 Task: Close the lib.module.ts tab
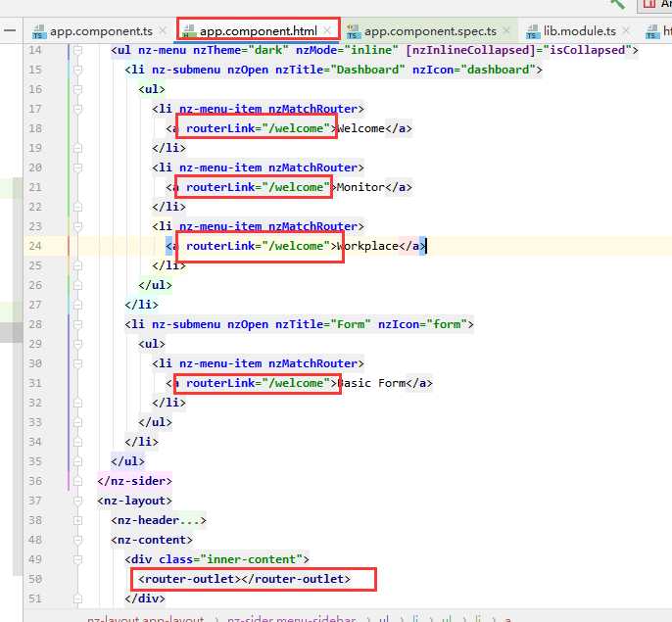626,30
